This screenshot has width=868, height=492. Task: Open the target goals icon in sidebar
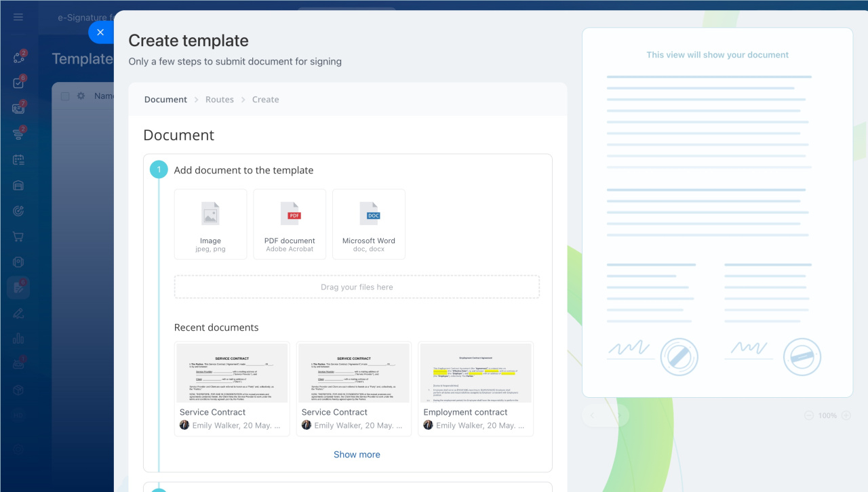coord(18,211)
